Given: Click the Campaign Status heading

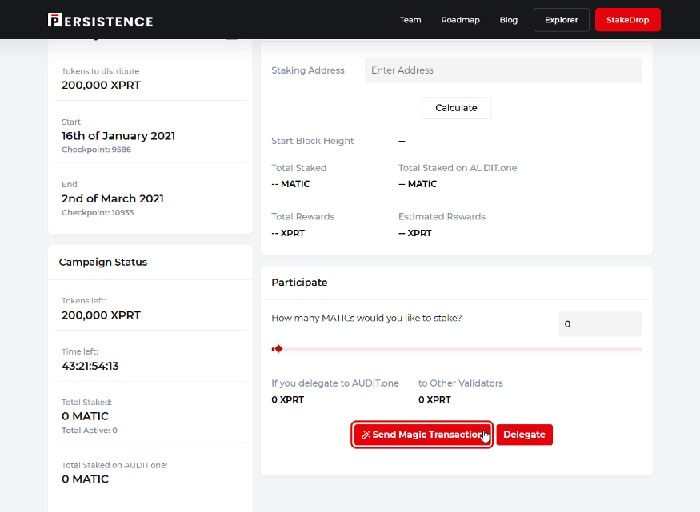Looking at the screenshot, I should tap(103, 262).
